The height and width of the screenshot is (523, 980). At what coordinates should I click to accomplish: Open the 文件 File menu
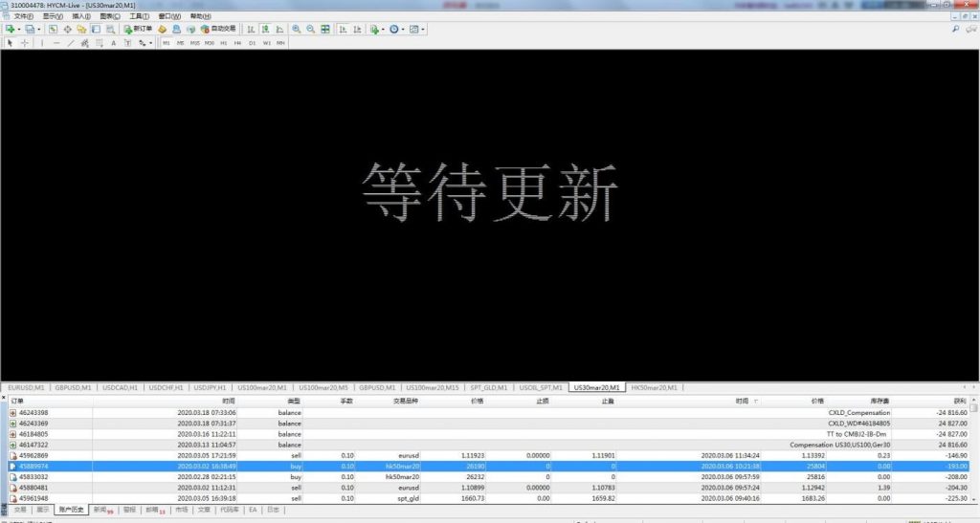24,16
